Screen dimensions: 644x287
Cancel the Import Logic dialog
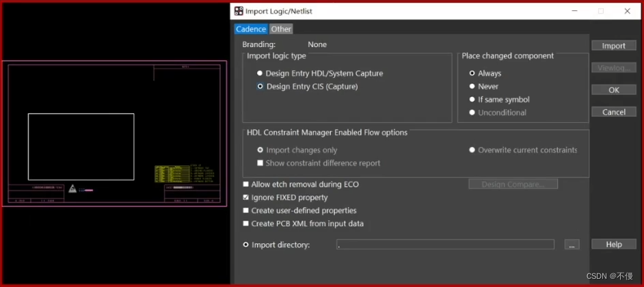click(614, 112)
